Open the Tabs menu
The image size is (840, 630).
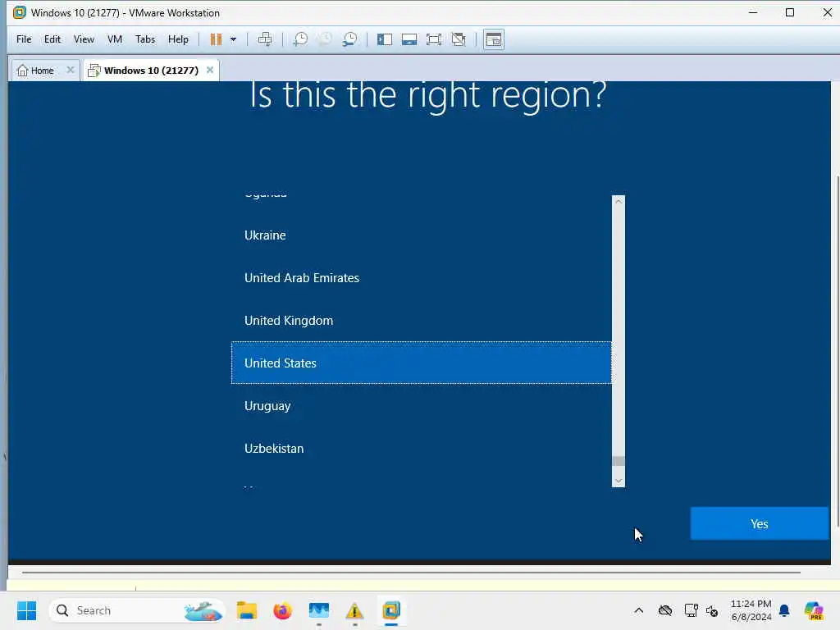[144, 39]
